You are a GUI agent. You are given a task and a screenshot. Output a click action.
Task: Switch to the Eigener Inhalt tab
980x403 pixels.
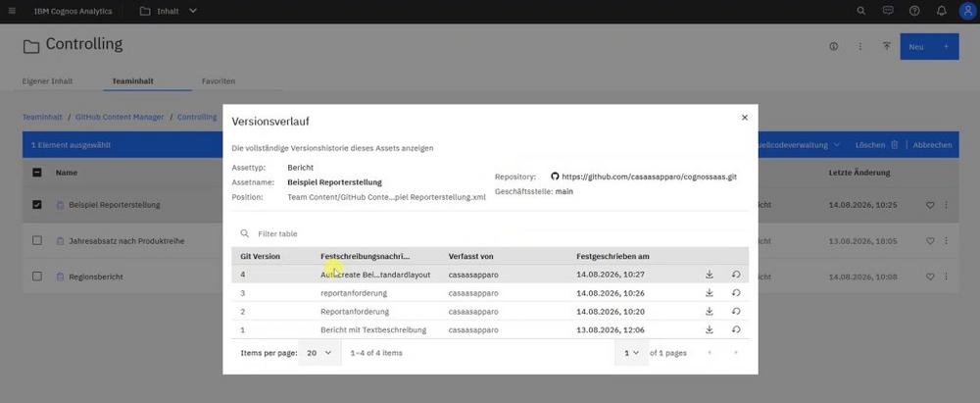pos(47,81)
